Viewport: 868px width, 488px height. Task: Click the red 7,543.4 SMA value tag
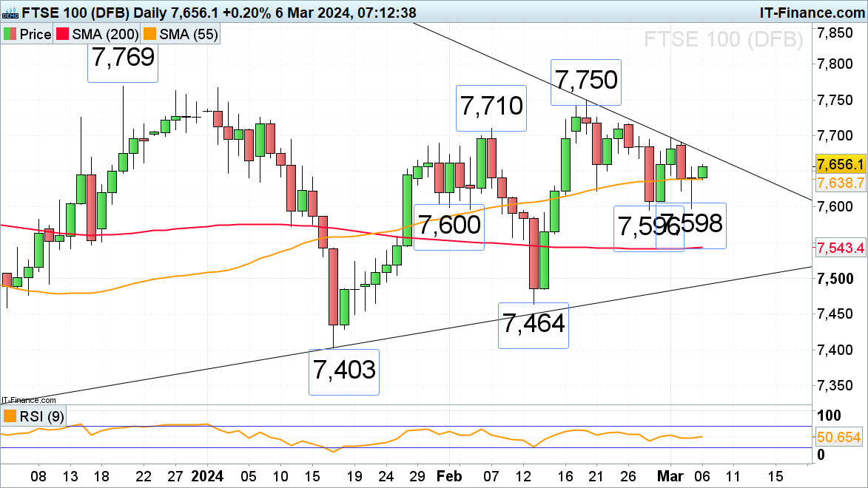tap(840, 248)
